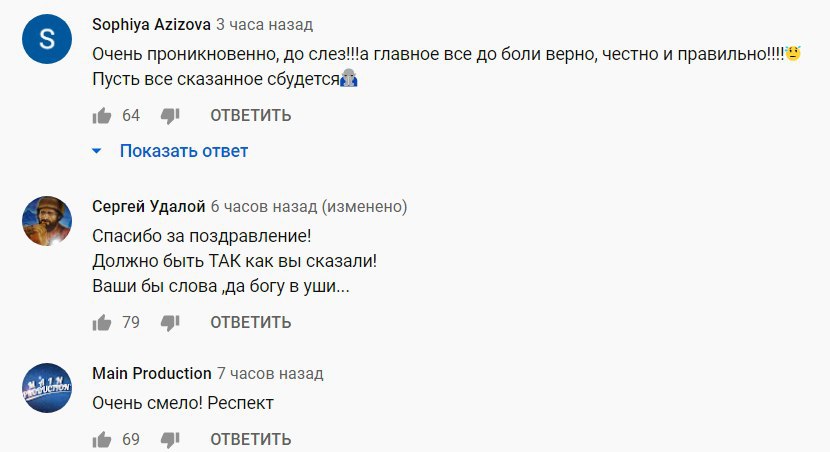
Task: Open Сергей Удалой channel name link
Action: [148, 206]
